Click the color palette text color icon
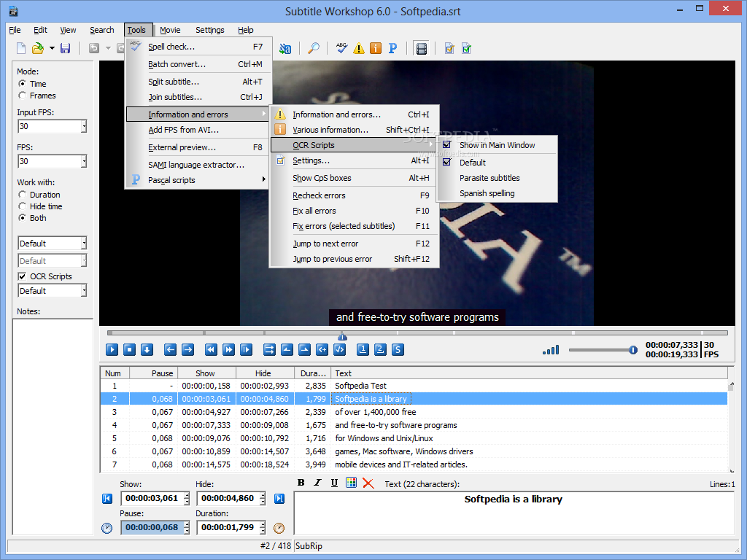The height and width of the screenshot is (560, 747). 351,483
